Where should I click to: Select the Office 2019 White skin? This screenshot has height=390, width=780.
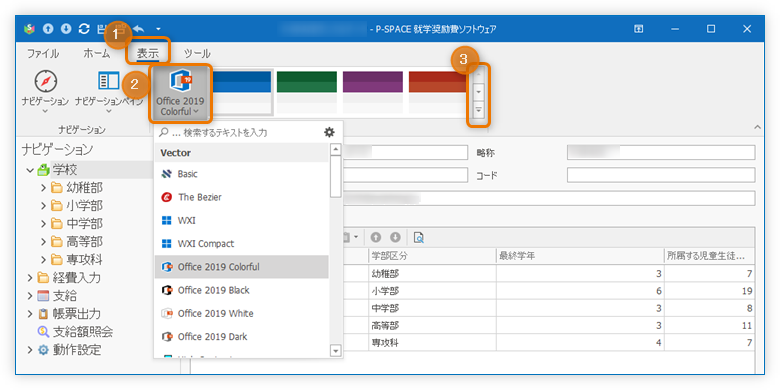(241, 313)
